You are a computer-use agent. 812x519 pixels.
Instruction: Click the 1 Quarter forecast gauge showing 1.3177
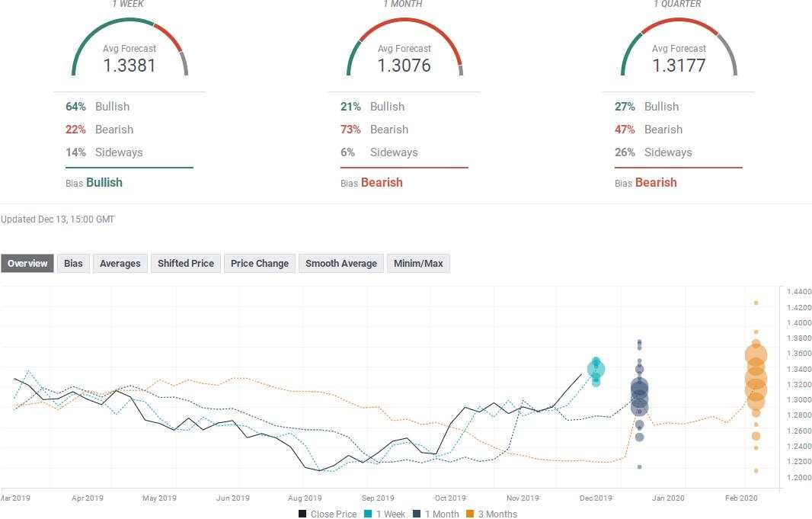pos(679,50)
